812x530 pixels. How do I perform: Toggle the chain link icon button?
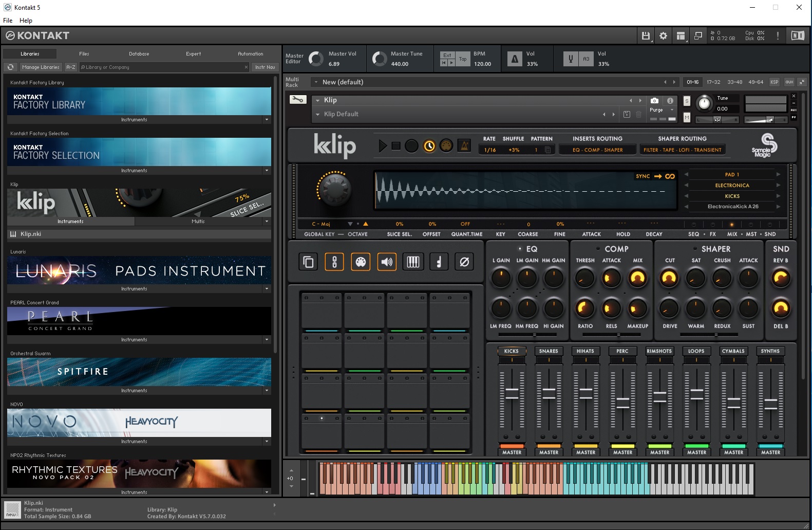pyautogui.click(x=334, y=262)
